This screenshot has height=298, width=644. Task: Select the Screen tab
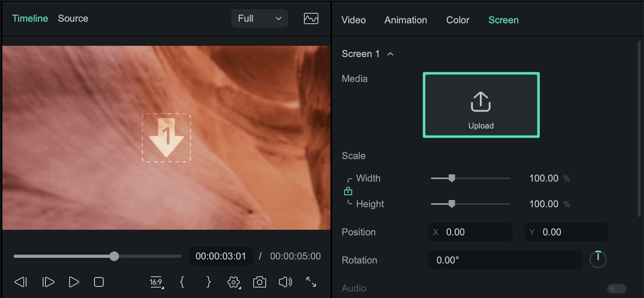coord(503,20)
